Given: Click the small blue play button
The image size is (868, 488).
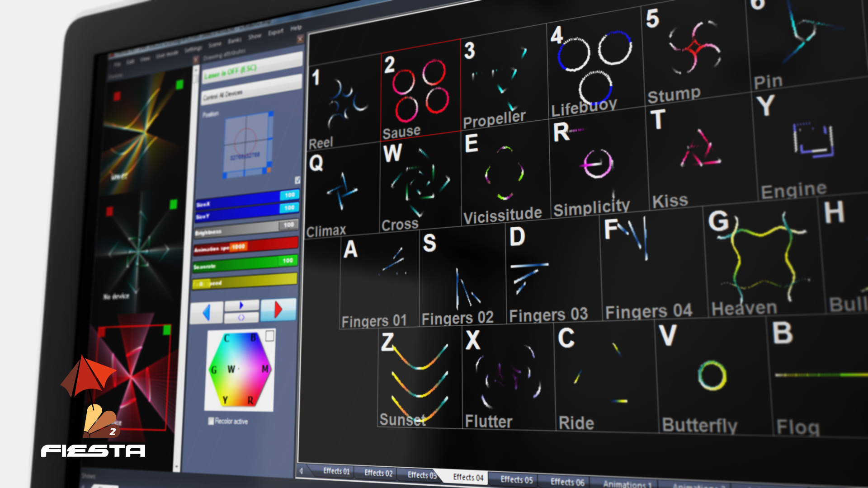Looking at the screenshot, I should click(241, 305).
